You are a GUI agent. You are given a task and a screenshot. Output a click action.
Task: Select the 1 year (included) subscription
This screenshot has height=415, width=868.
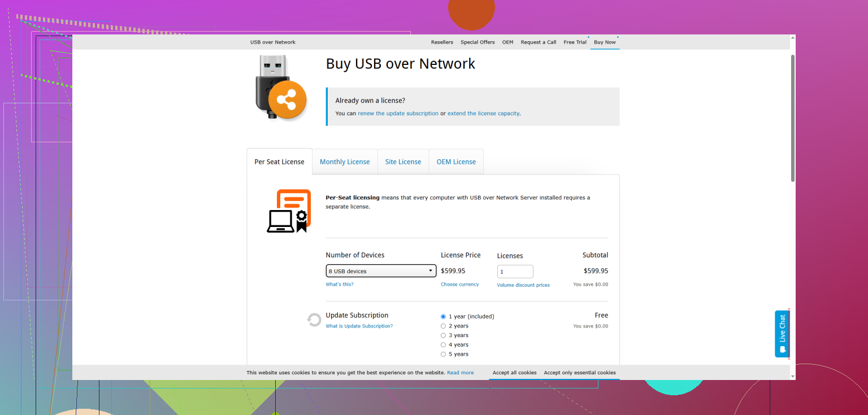click(x=443, y=317)
